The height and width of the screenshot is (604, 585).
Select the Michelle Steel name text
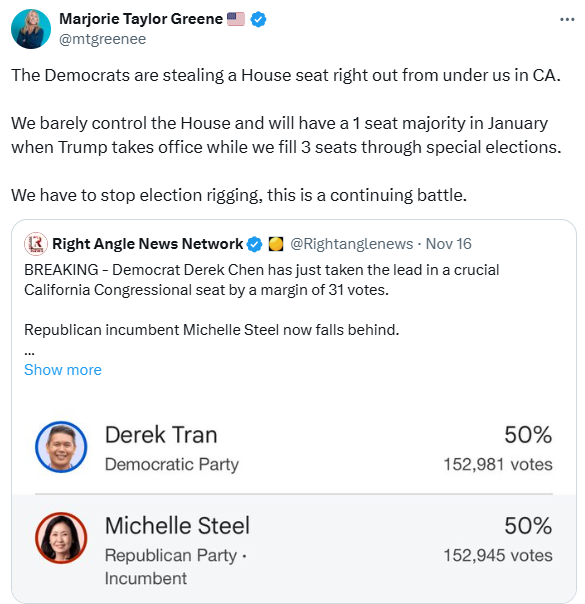[177, 525]
